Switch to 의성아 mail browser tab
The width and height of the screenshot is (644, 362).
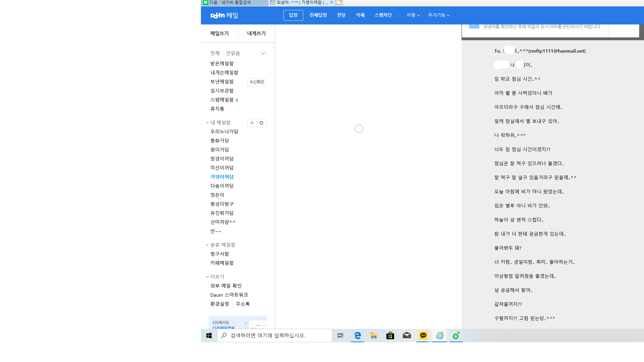302,3
